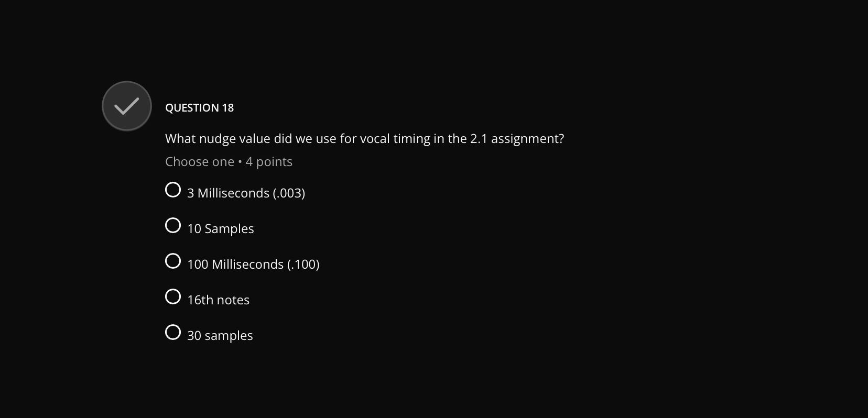
Task: Click the QUESTION 18 heading
Action: pyautogui.click(x=199, y=107)
